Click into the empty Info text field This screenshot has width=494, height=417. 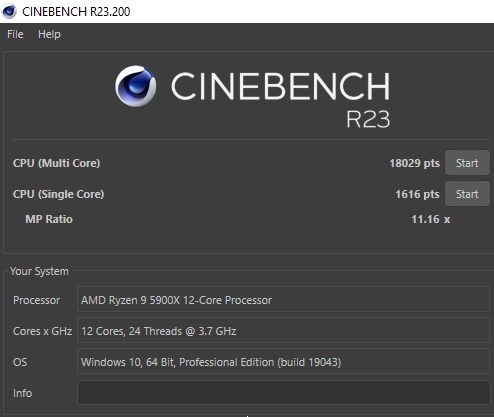coord(283,393)
